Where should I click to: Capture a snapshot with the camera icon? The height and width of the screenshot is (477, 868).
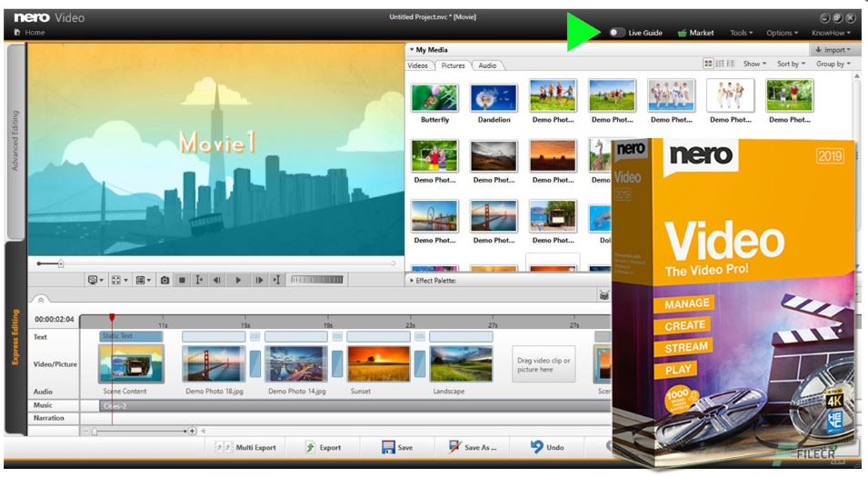click(x=165, y=280)
